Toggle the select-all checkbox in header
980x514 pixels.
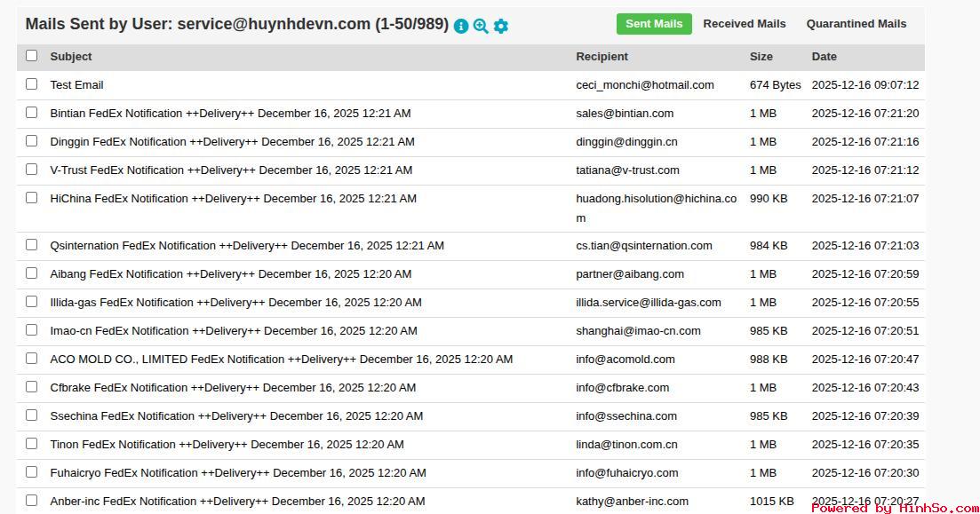[x=32, y=56]
